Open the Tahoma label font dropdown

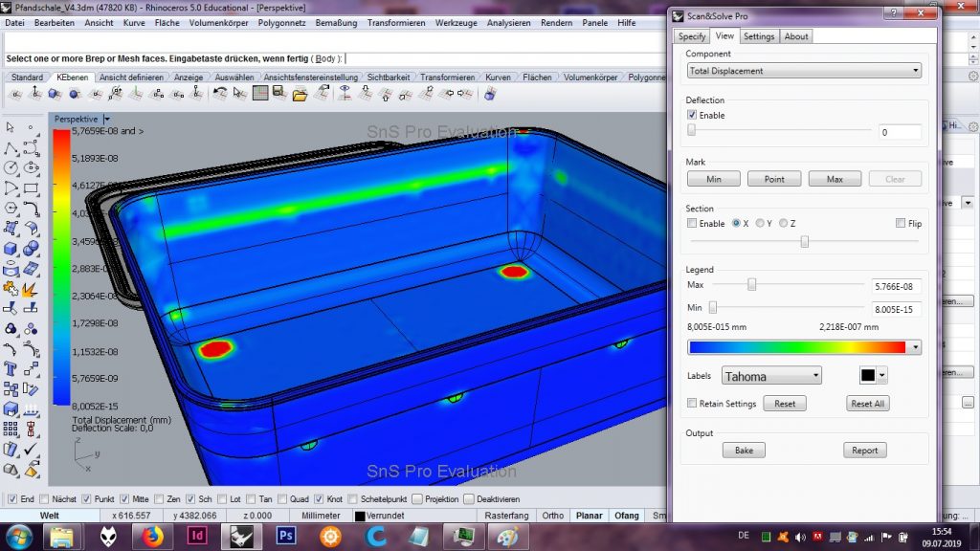(771, 377)
